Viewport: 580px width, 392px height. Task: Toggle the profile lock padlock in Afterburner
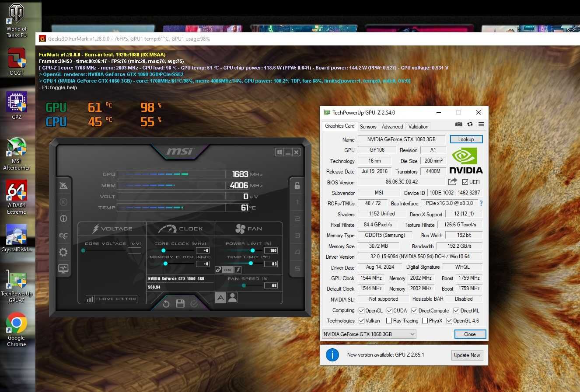[x=297, y=185]
